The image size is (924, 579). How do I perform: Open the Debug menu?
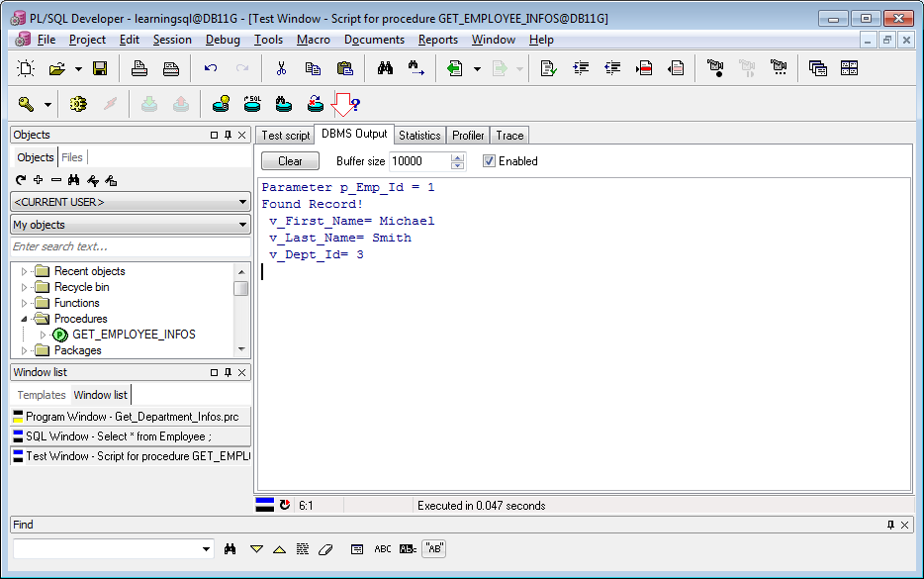pyautogui.click(x=223, y=40)
